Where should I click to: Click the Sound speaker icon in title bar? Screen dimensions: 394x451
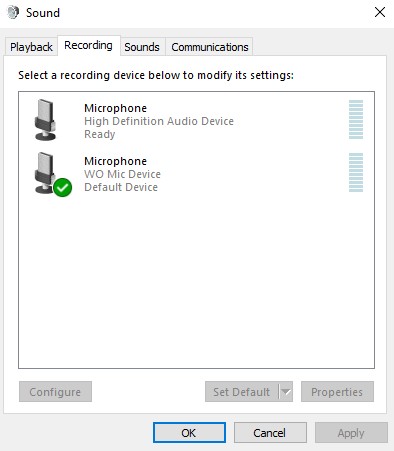(x=13, y=13)
